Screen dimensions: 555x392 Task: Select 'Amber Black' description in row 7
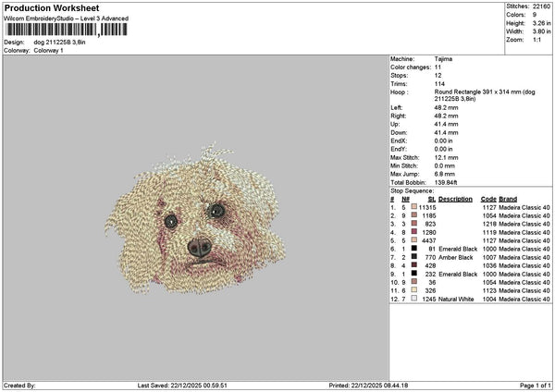click(455, 258)
